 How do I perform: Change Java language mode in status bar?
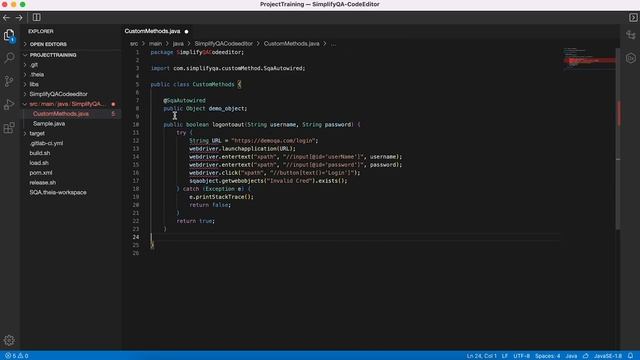571,356
